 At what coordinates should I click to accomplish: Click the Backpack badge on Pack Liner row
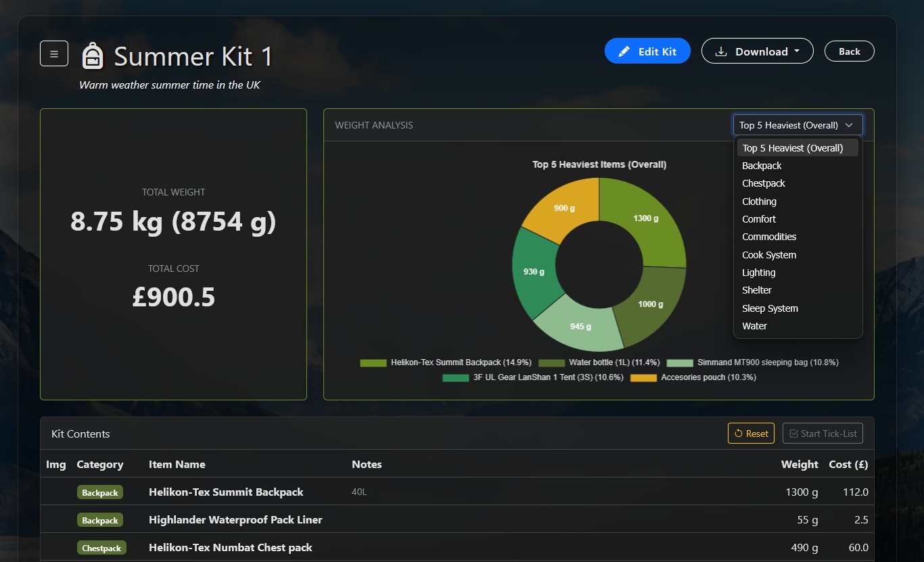coord(100,520)
